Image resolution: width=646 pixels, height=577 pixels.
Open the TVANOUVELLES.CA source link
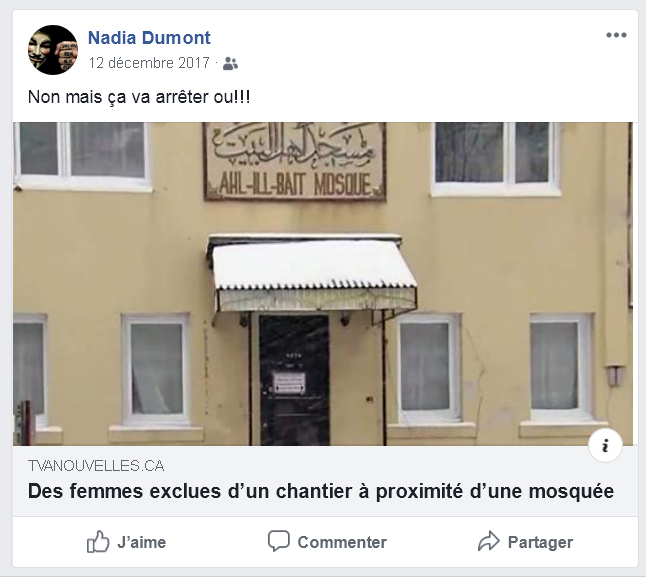point(96,466)
